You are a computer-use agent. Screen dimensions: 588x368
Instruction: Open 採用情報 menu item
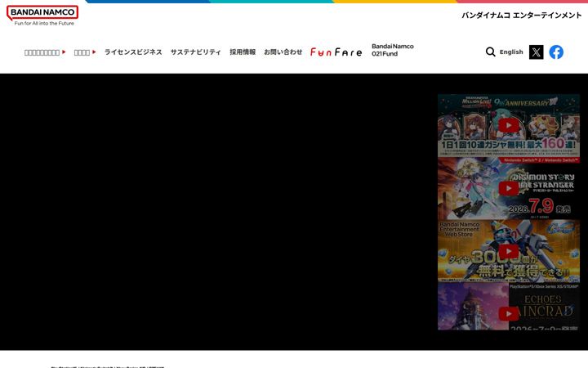243,52
